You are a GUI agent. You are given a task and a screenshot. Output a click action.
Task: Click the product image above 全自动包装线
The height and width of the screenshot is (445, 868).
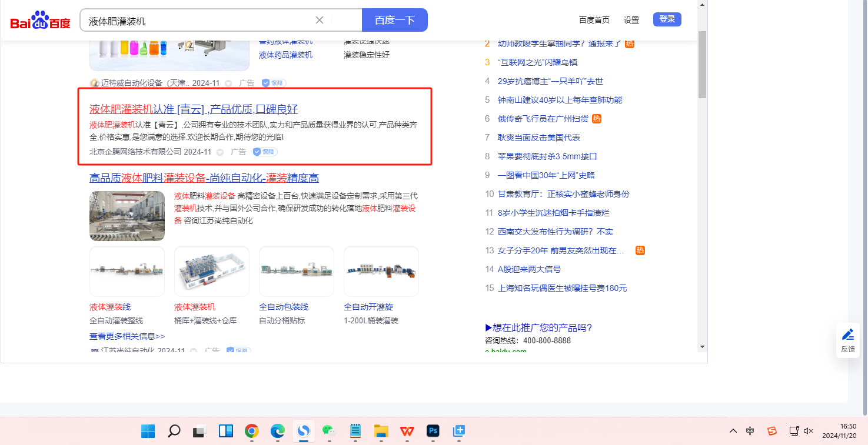[297, 272]
